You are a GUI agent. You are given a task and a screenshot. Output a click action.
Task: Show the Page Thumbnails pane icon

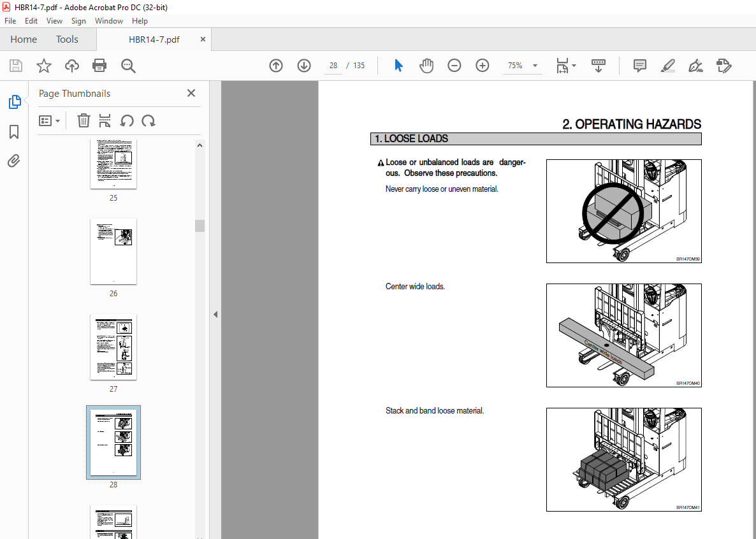click(15, 102)
